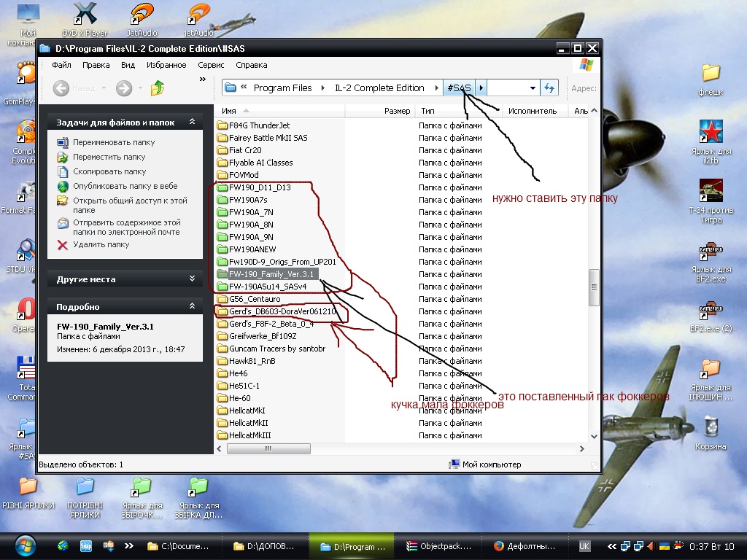Click Открыть общий доступ к этой папке

pyautogui.click(x=130, y=205)
